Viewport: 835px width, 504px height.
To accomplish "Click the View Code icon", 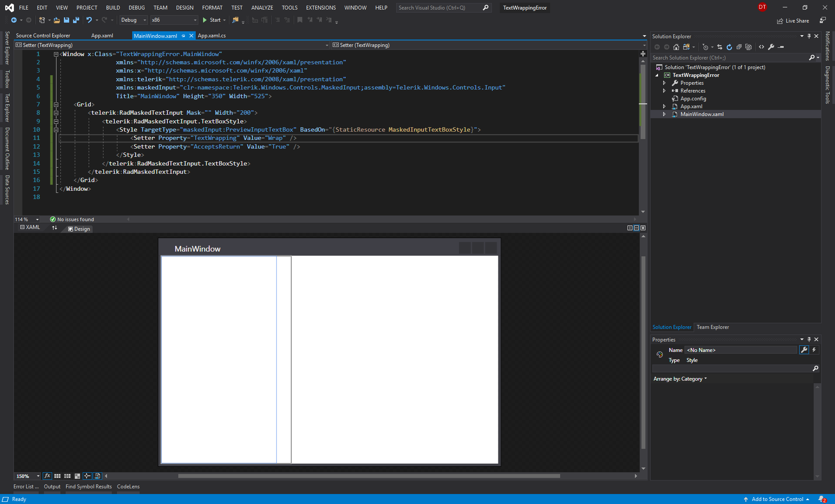I will [x=762, y=47].
